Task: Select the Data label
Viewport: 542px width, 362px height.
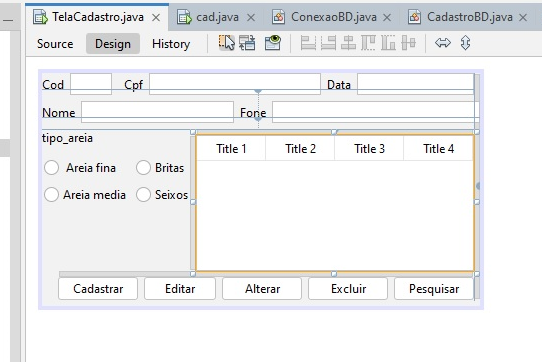Action: click(x=339, y=85)
